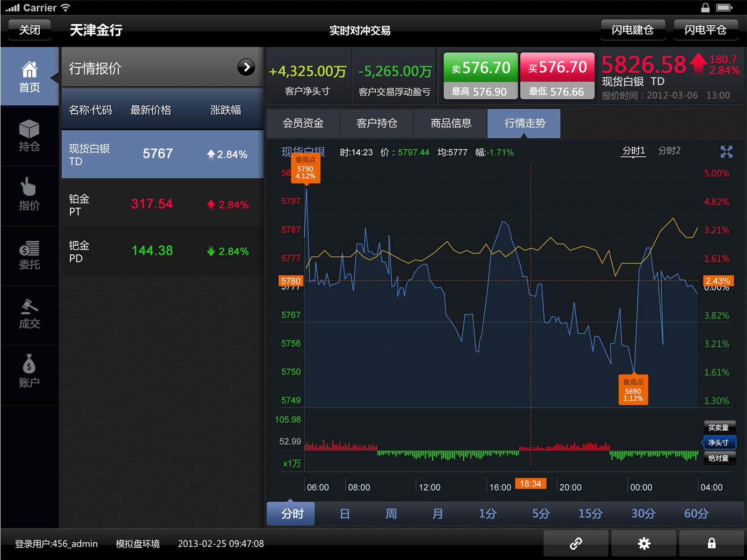The height and width of the screenshot is (560, 747).
Task: Expand chart to fullscreen via corner icon
Action: pos(727,152)
